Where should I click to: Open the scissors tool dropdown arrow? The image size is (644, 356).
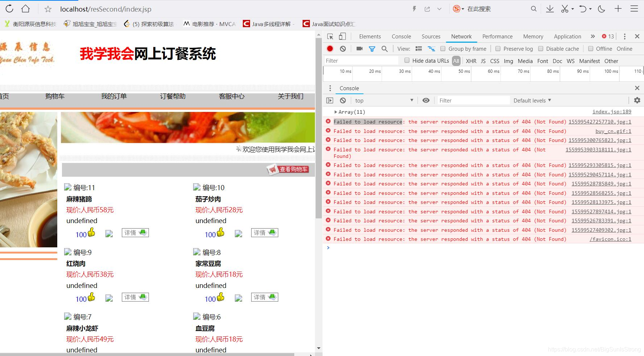pos(573,9)
